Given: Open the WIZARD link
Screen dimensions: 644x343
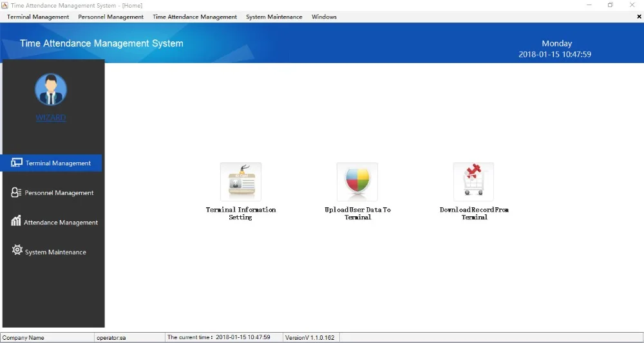Looking at the screenshot, I should click(x=51, y=118).
